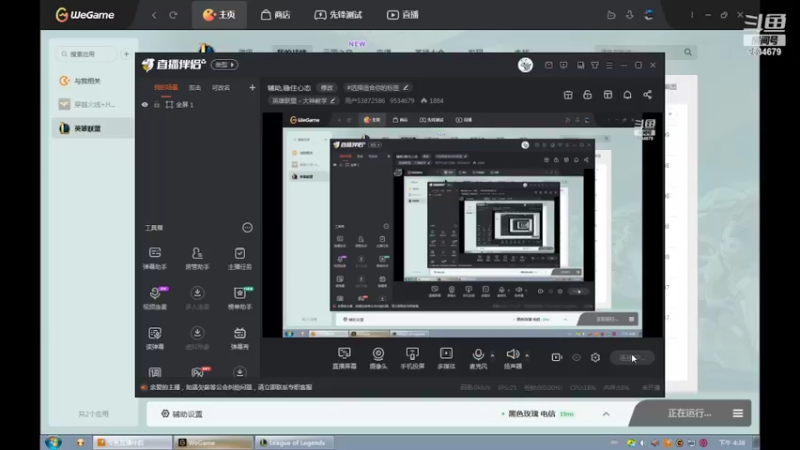Open the 房管助手 room manager tool
Image resolution: width=800 pixels, height=450 pixels.
pos(197,258)
